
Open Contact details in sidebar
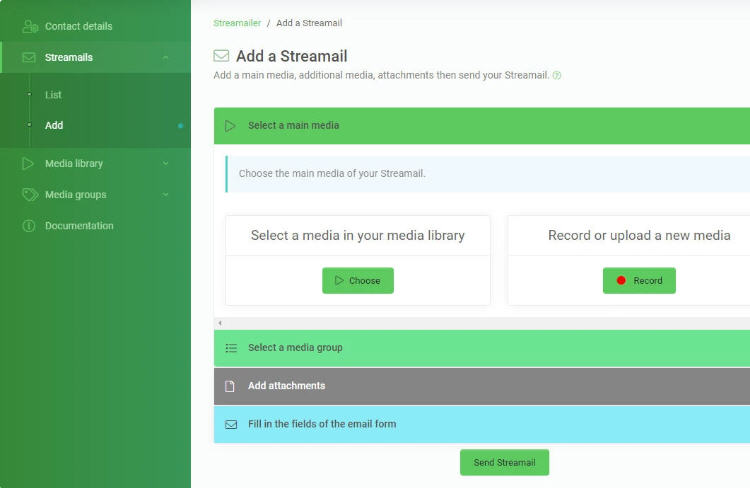click(x=95, y=26)
